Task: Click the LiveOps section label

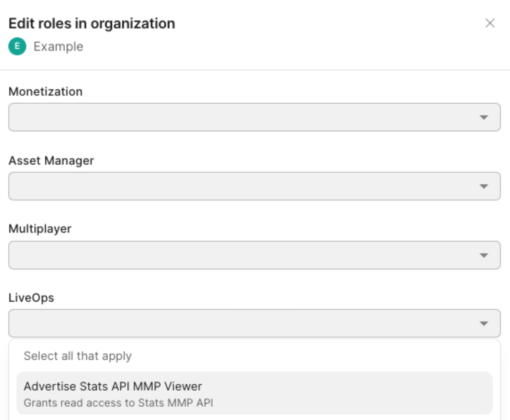Action: pos(31,297)
